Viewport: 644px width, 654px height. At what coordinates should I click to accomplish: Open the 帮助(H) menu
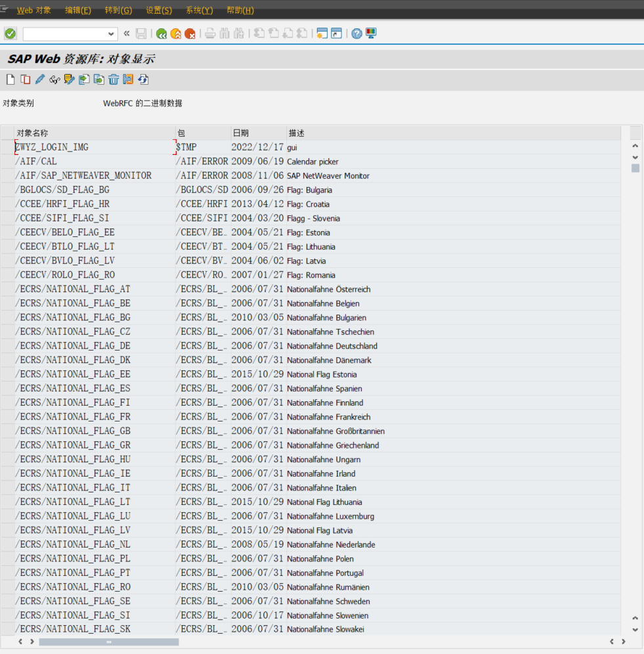point(240,11)
